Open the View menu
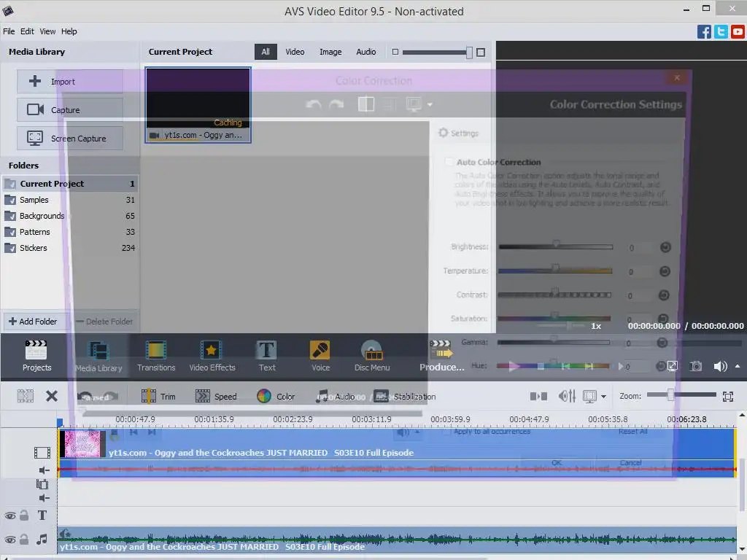This screenshot has width=747, height=560. (47, 31)
